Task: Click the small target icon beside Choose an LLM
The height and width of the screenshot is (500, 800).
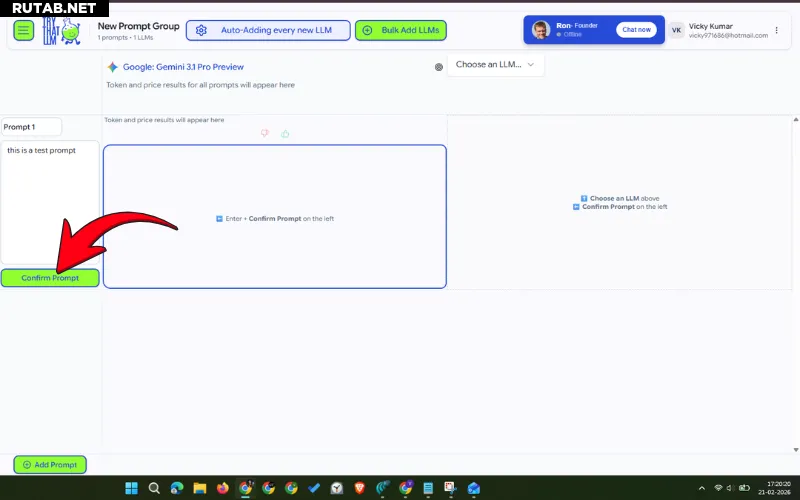Action: [438, 67]
